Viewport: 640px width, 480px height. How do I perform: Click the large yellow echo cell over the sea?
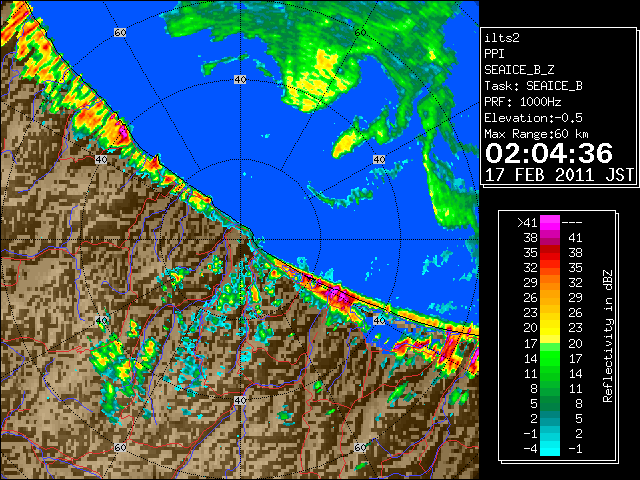(316, 82)
